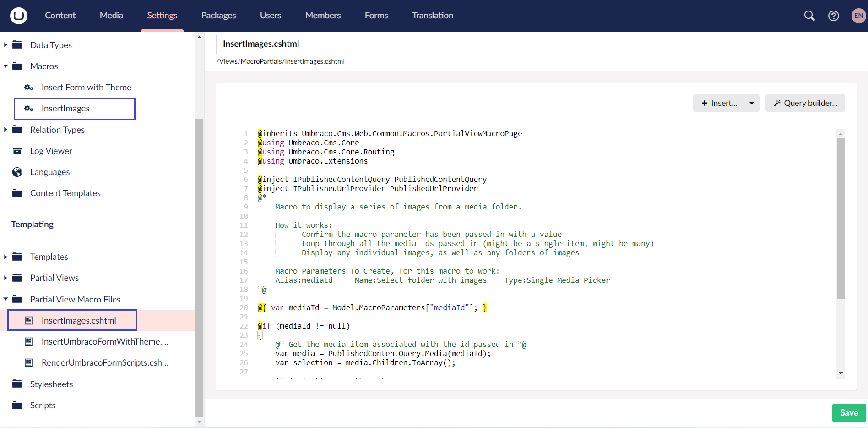The width and height of the screenshot is (868, 428).
Task: Click the Log Viewer icon
Action: click(17, 151)
